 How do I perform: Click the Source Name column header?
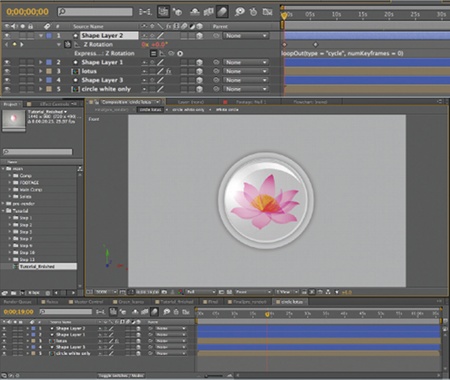88,26
